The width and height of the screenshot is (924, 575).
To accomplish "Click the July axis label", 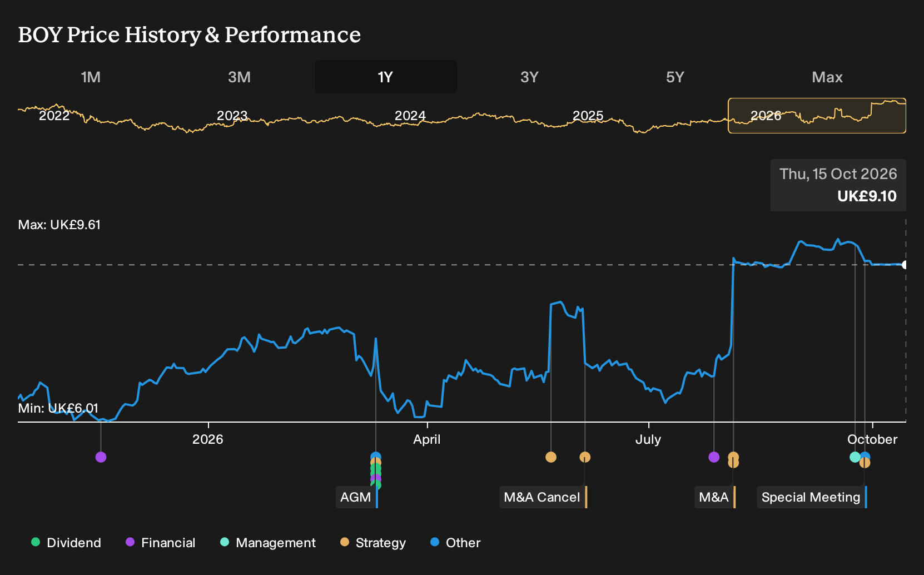I will (x=648, y=439).
